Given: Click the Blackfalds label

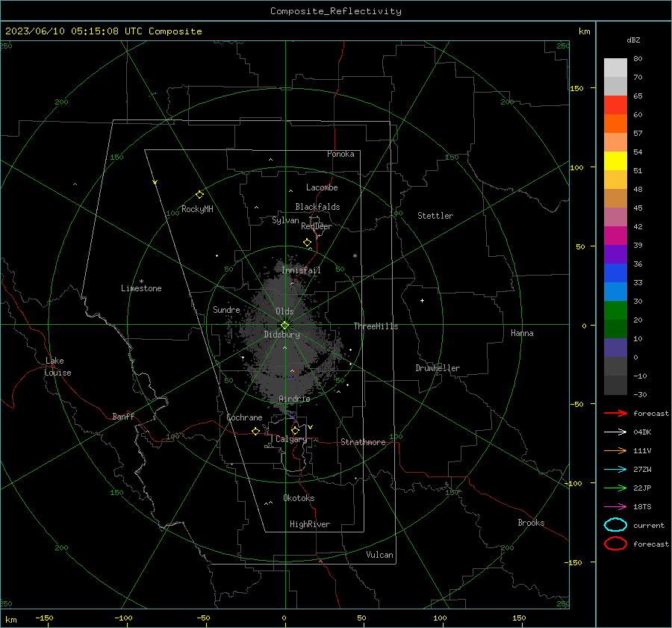Looking at the screenshot, I should point(317,207).
